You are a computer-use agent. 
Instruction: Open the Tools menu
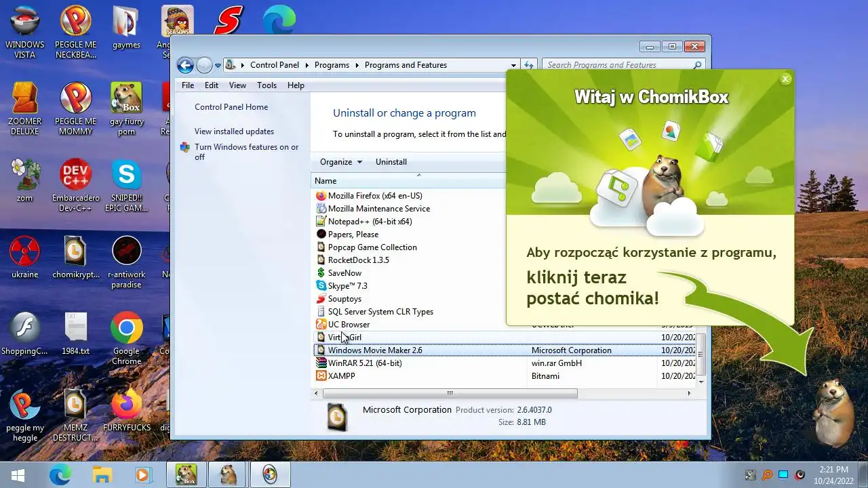coord(267,85)
